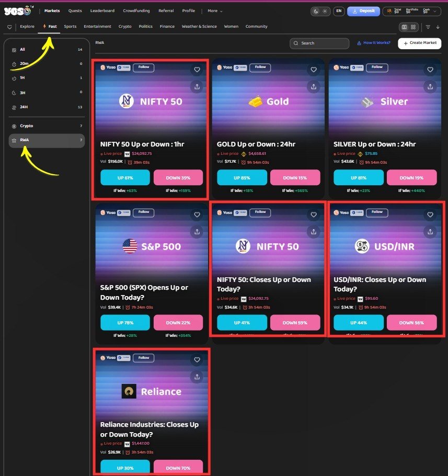
Task: Switch to split column view
Action: (404, 27)
